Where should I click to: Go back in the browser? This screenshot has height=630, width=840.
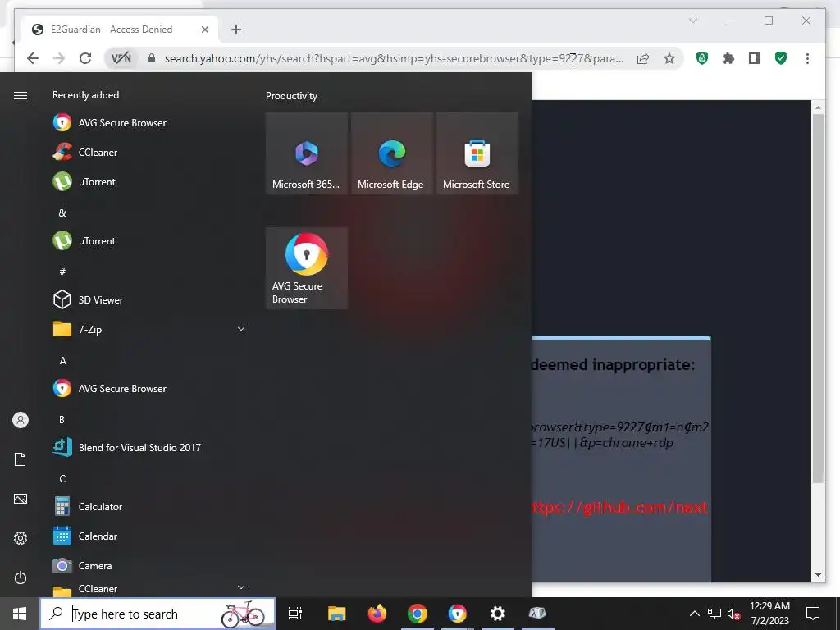pyautogui.click(x=33, y=58)
